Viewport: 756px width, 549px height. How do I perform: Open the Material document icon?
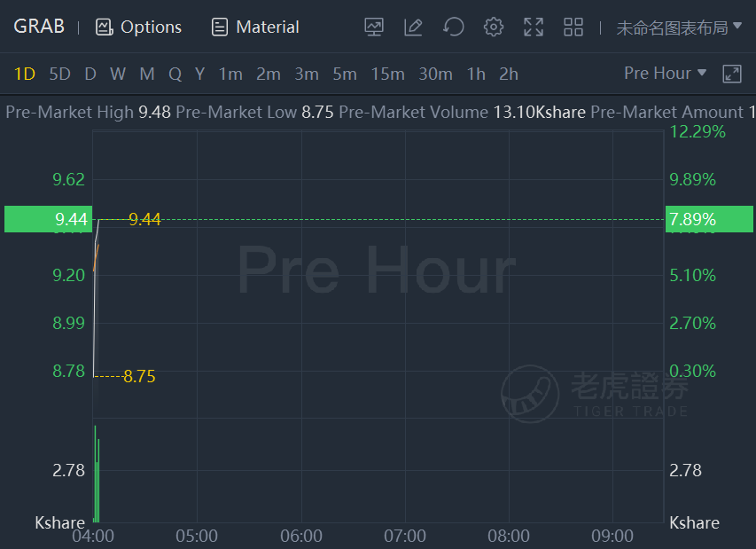click(x=220, y=27)
